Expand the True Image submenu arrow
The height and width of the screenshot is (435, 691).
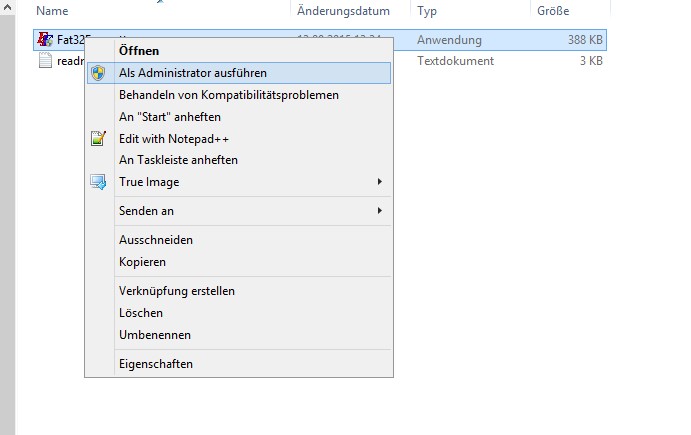pyautogui.click(x=379, y=182)
